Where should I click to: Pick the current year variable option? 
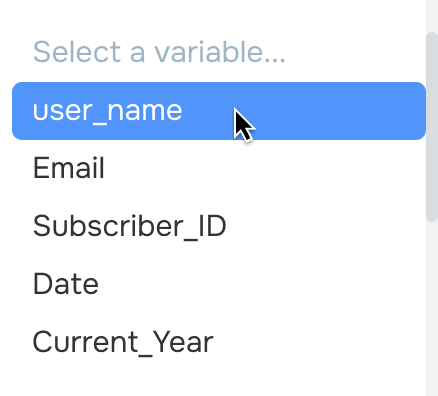219,342
